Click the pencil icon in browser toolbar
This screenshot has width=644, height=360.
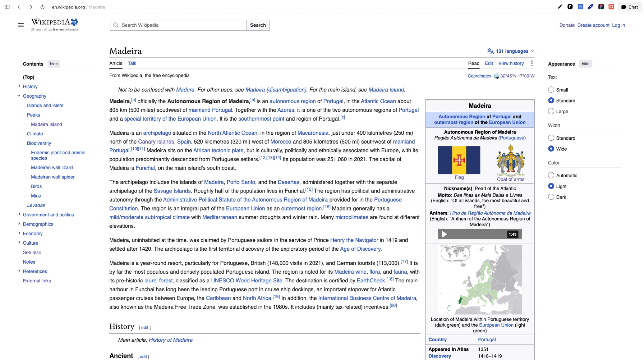point(560,7)
